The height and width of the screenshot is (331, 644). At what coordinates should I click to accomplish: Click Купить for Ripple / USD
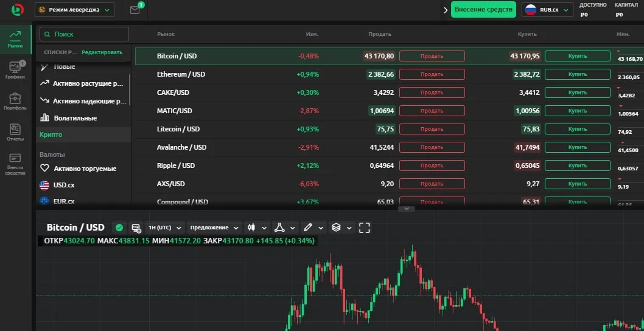(x=578, y=165)
